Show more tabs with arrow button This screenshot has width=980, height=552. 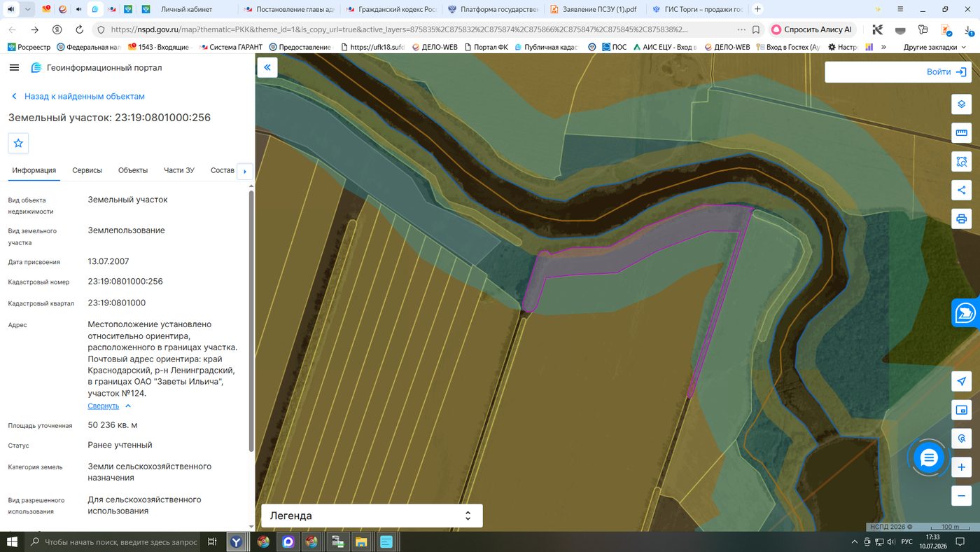(244, 171)
